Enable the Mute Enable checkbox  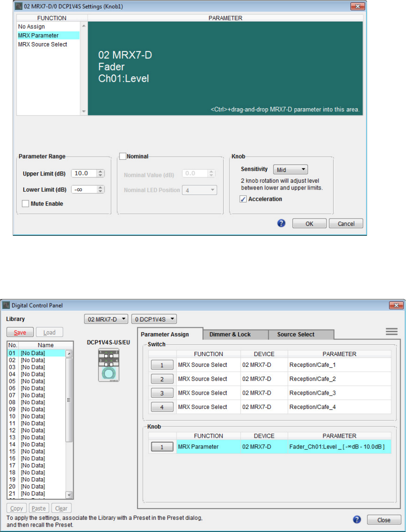pos(26,204)
